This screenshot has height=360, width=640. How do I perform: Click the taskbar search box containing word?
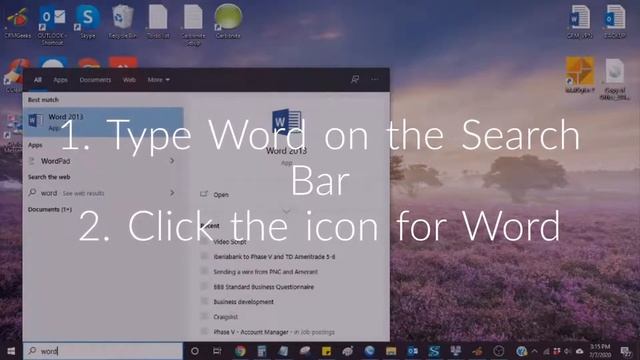pyautogui.click(x=103, y=351)
